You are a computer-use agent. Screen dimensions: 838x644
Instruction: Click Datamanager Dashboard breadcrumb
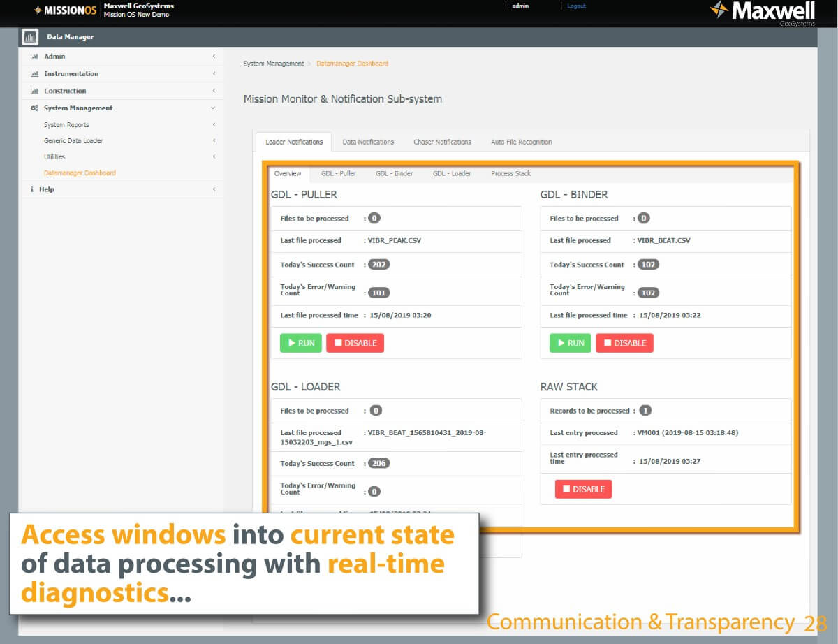point(352,64)
